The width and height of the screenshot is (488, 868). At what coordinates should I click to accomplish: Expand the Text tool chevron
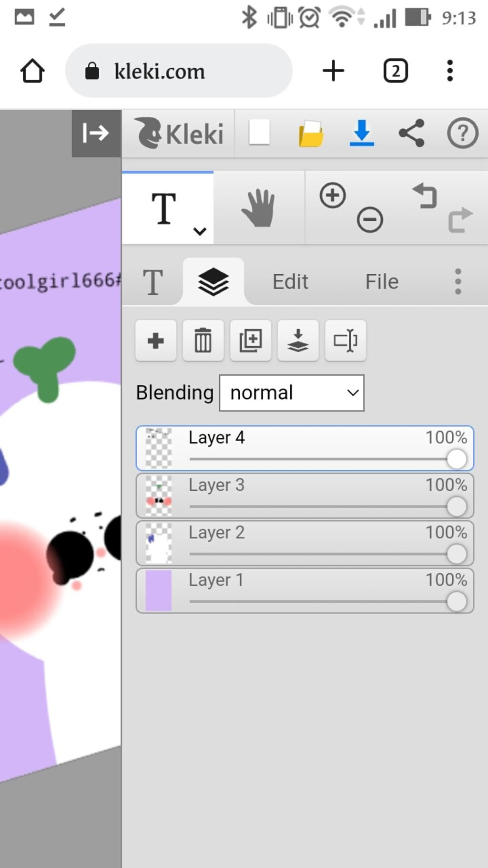(x=200, y=231)
